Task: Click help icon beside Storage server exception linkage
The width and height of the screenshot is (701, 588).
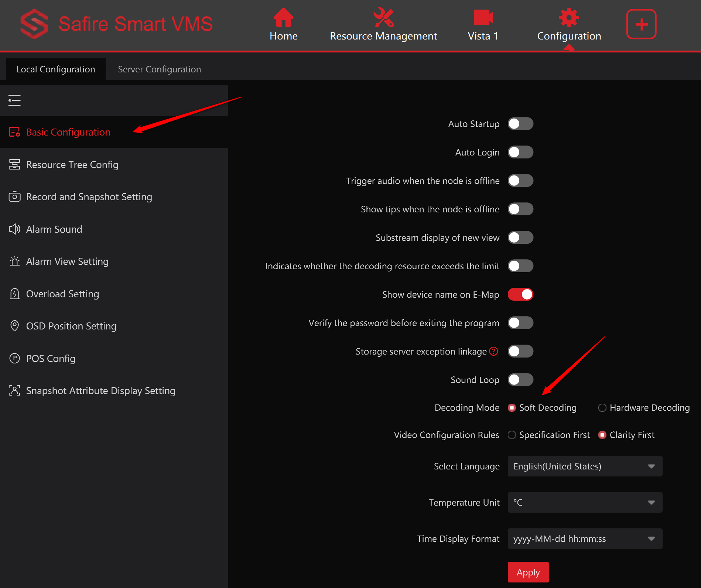Action: coord(493,351)
